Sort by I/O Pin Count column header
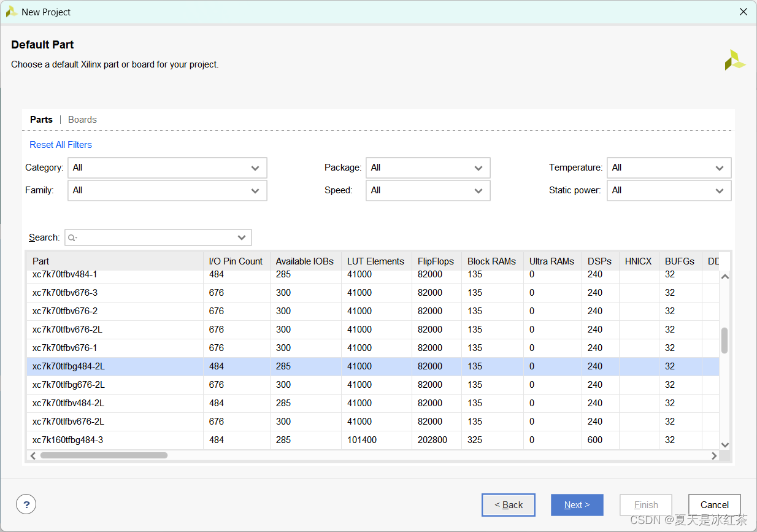Viewport: 757px width, 532px height. [x=236, y=261]
